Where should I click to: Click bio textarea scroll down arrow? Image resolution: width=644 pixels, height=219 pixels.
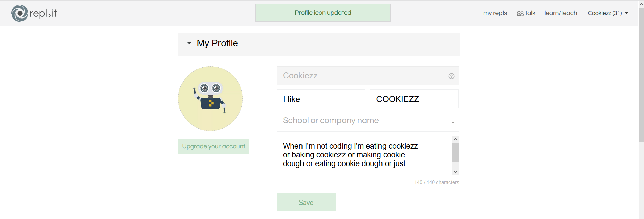455,171
